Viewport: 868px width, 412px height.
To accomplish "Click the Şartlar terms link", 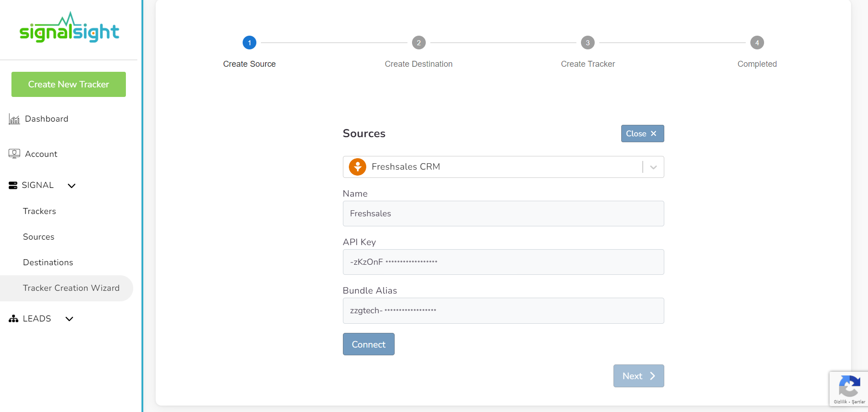I will tap(858, 402).
